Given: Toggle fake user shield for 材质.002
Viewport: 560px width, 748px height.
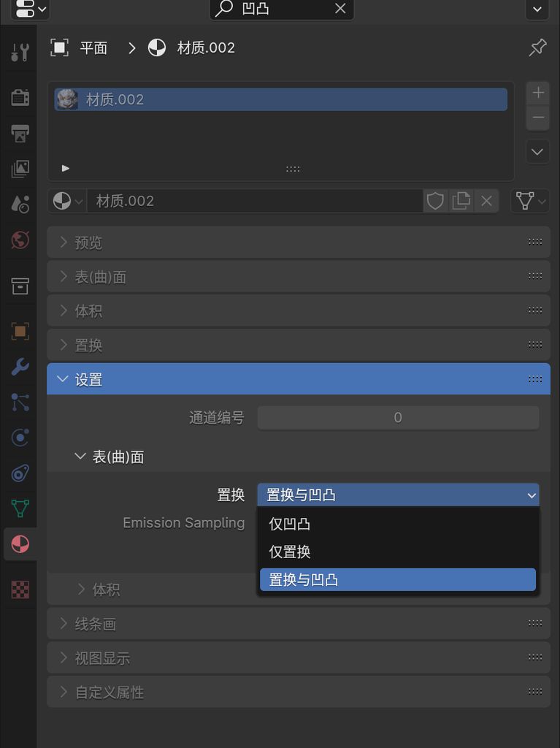Looking at the screenshot, I should click(435, 201).
